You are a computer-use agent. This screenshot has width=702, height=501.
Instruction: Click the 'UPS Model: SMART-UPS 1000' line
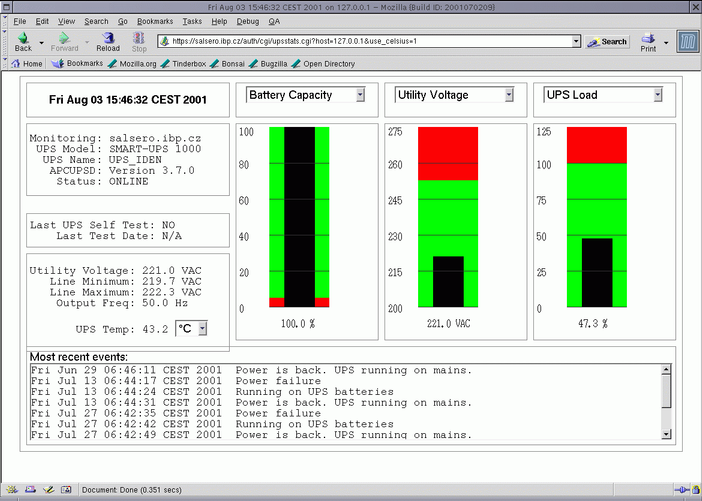[x=119, y=149]
